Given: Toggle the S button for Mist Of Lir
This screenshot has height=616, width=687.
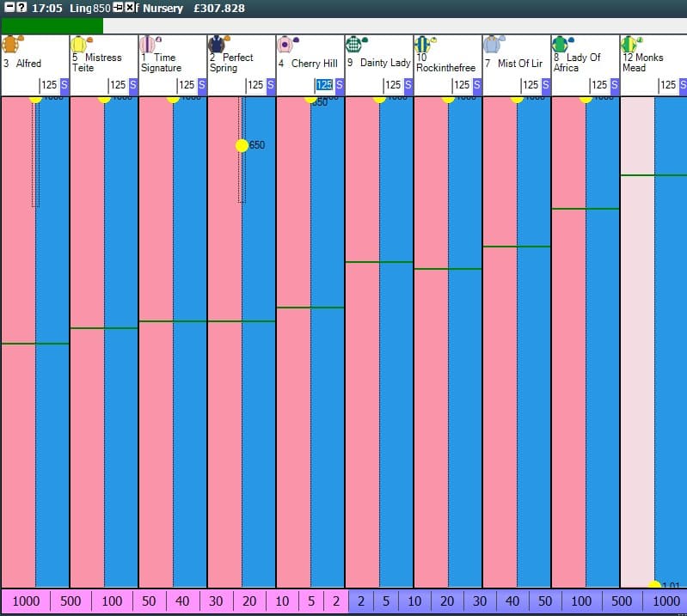Looking at the screenshot, I should point(546,85).
